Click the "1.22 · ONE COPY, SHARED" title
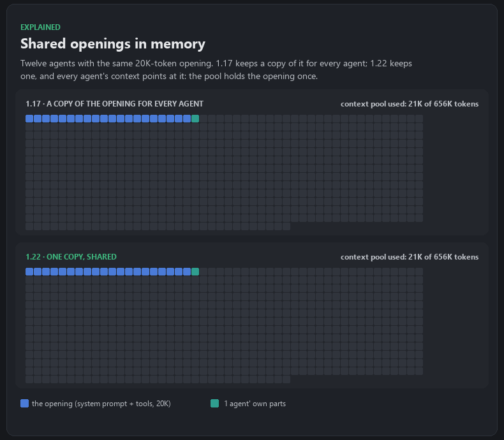The image size is (504, 440). [x=71, y=257]
